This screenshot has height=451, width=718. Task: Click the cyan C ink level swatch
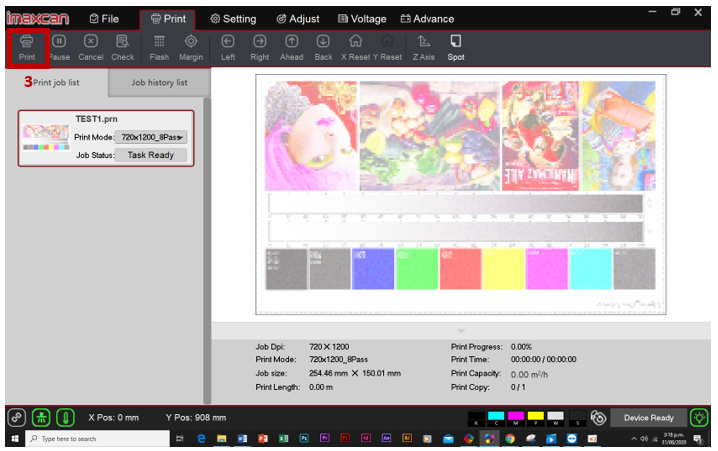point(496,418)
